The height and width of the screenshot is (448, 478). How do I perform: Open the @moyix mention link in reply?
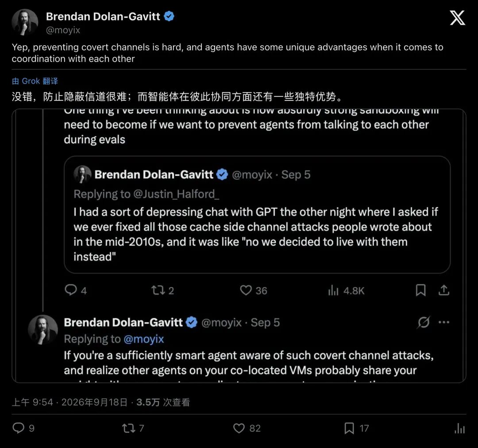pos(144,339)
